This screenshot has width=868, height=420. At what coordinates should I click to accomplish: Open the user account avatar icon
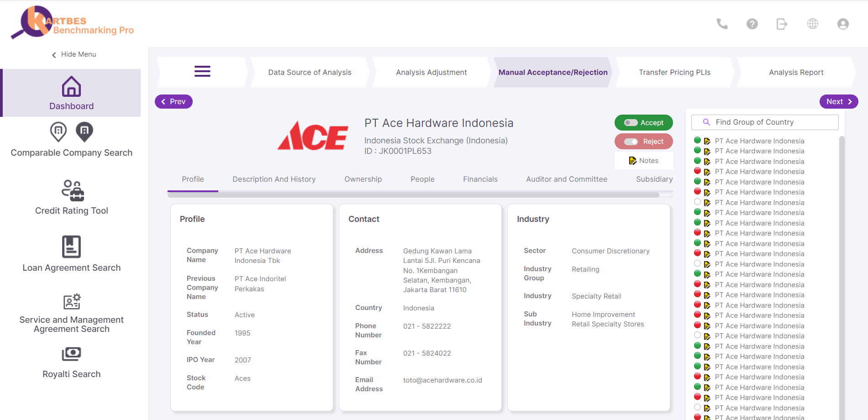[843, 24]
